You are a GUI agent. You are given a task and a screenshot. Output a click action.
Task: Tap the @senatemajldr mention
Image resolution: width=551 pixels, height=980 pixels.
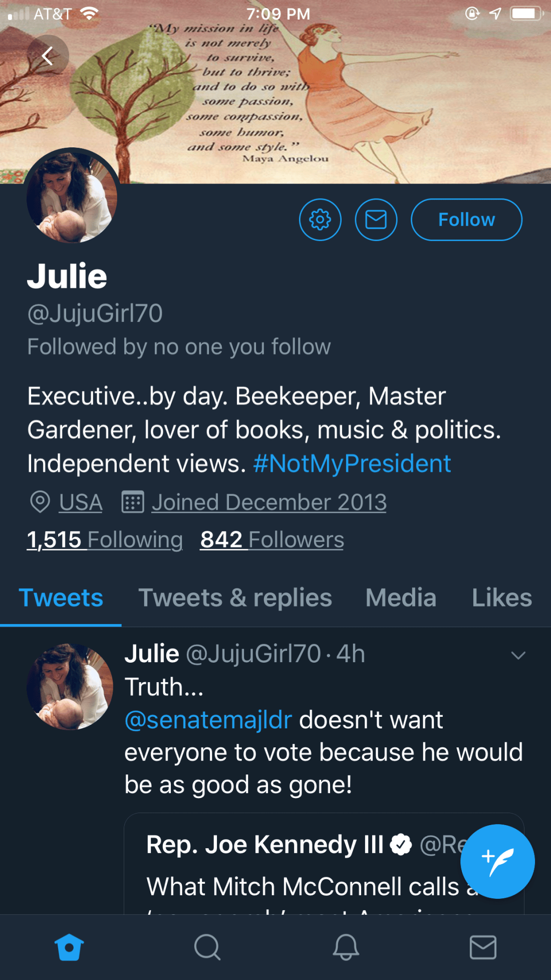tap(208, 720)
